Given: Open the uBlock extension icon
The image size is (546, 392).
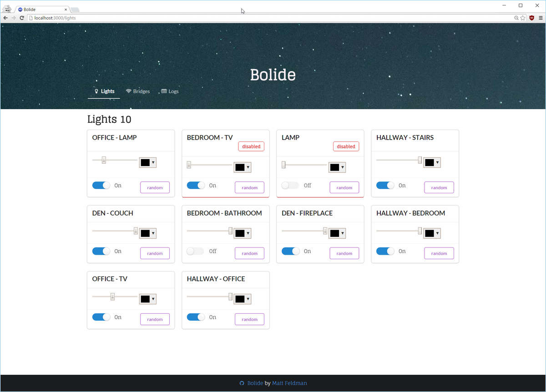Looking at the screenshot, I should tap(531, 18).
